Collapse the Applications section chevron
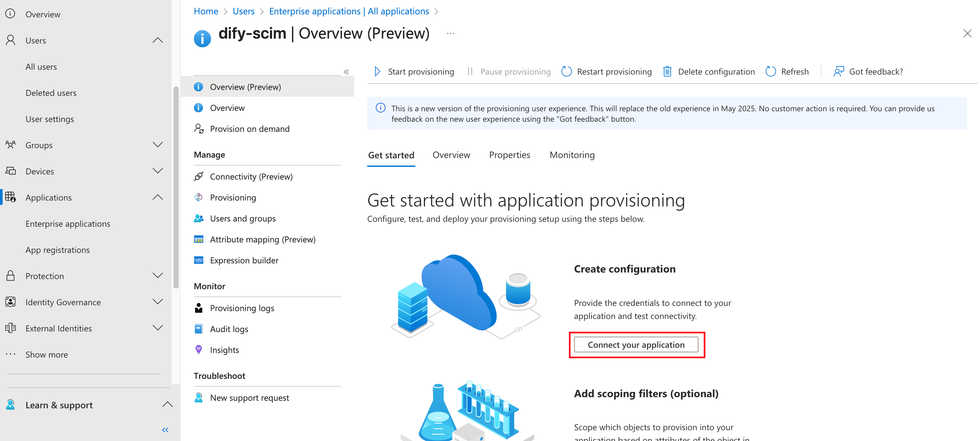Screen dimensions: 980x441 coord(157,197)
